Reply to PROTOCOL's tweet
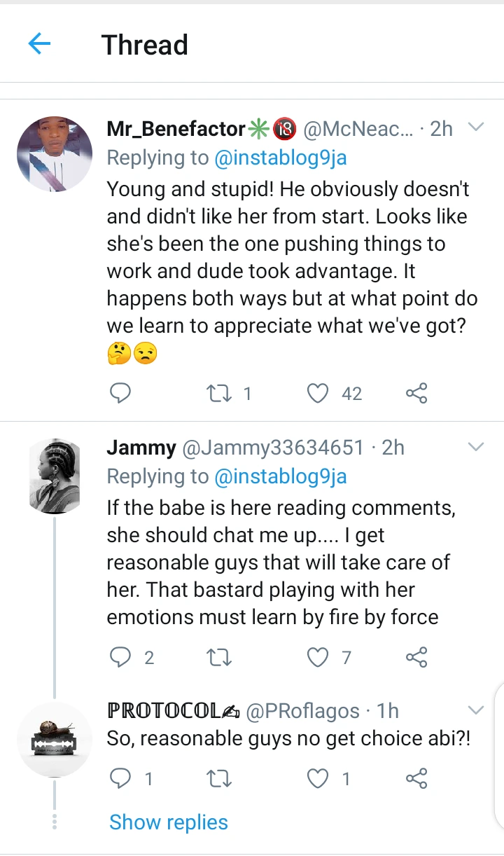504x856 pixels. click(121, 778)
